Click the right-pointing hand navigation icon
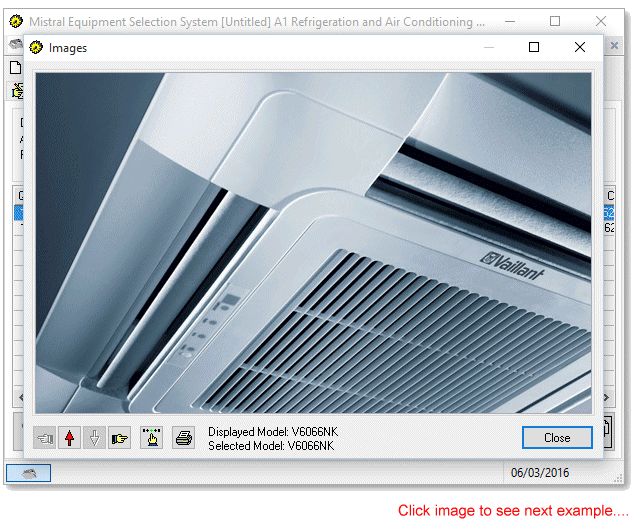Screen dimensions: 635x525 click(x=120, y=438)
